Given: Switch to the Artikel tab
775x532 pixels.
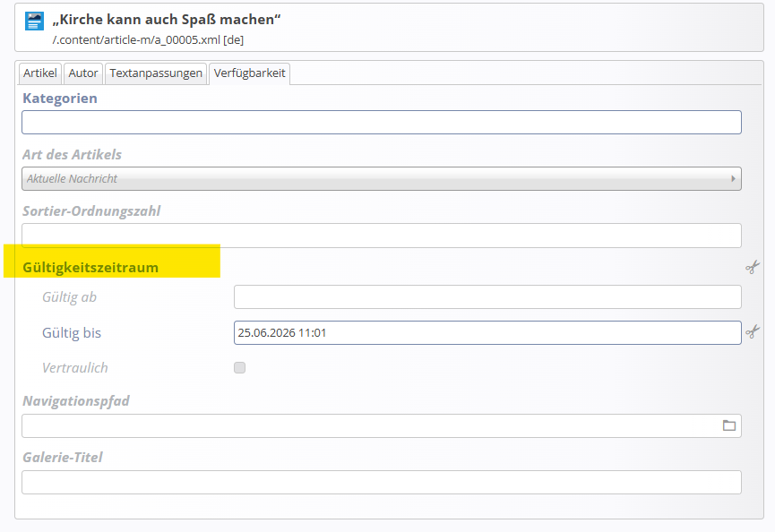Looking at the screenshot, I should 40,73.
